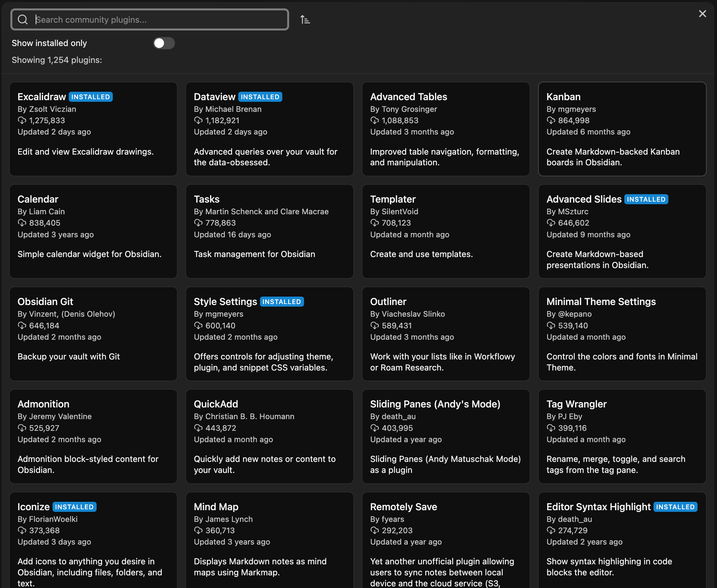Click the Editor Syntax Highlight download icon
This screenshot has height=588, width=717.
pyautogui.click(x=551, y=530)
